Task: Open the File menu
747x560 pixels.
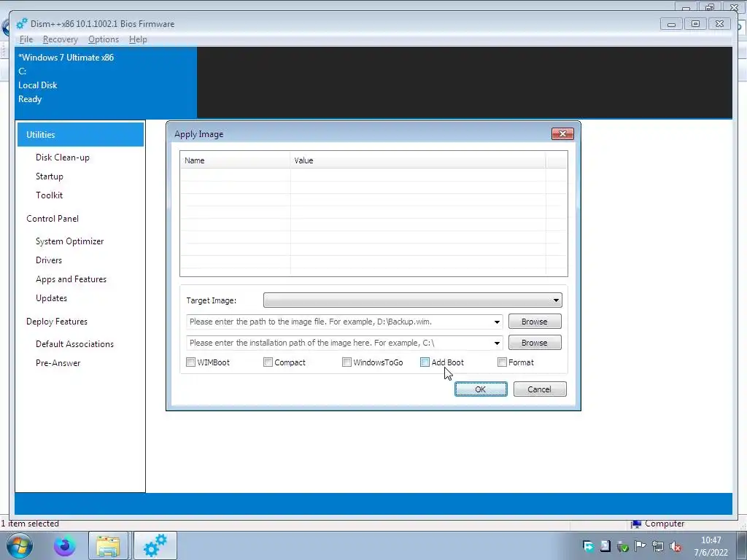Action: [26, 39]
